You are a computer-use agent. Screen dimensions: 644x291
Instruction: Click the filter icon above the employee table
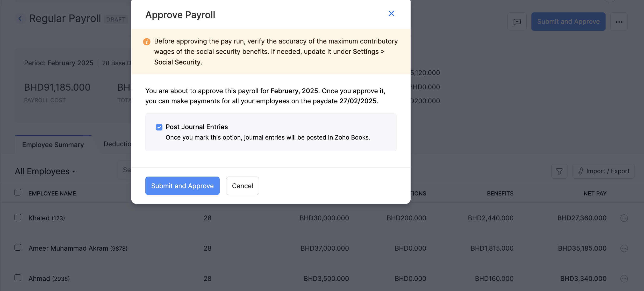559,171
